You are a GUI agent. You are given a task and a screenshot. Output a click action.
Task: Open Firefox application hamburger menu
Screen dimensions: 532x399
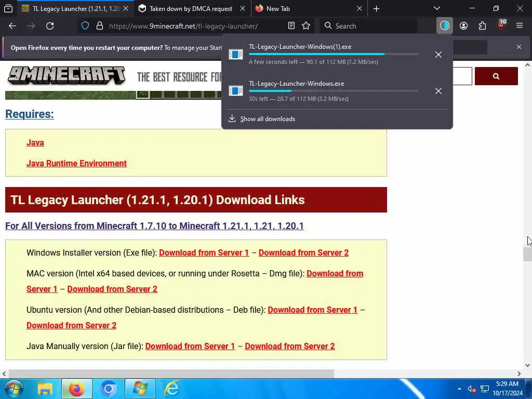point(520,26)
